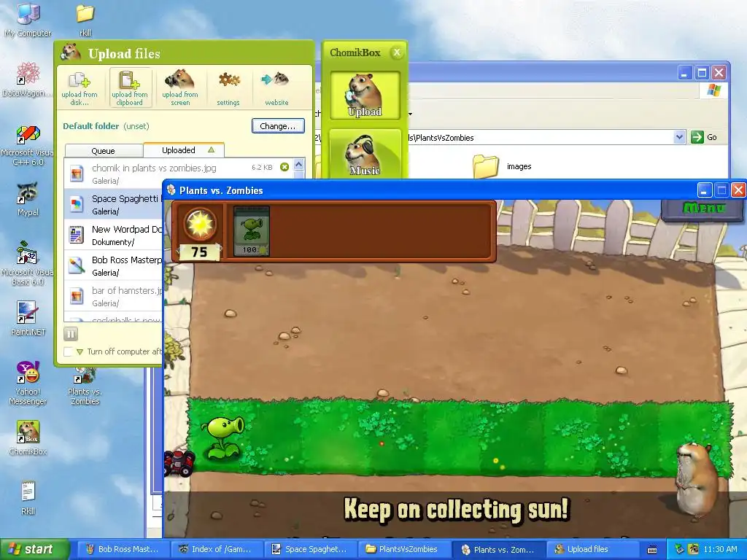Open the rkill folder on desktop
747x560 pixels.
pyautogui.click(x=85, y=19)
